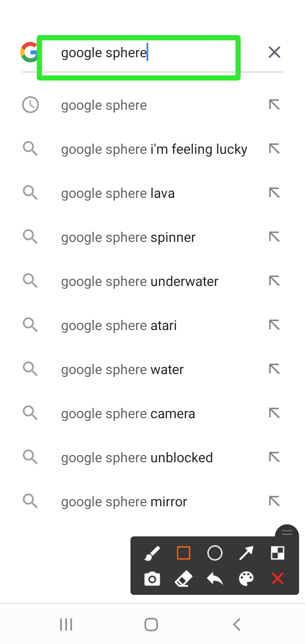
Task: Select the eraser tool
Action: (183, 579)
